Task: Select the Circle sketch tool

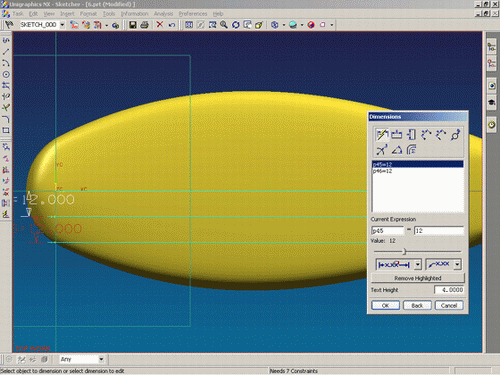Action: click(x=6, y=74)
